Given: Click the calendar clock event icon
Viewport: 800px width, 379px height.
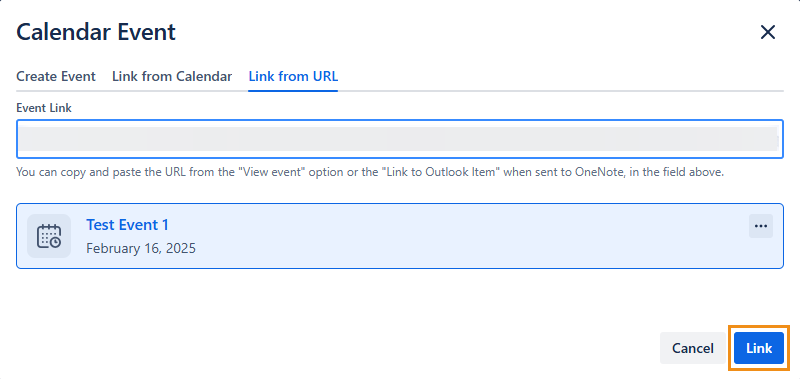Looking at the screenshot, I should click(49, 236).
